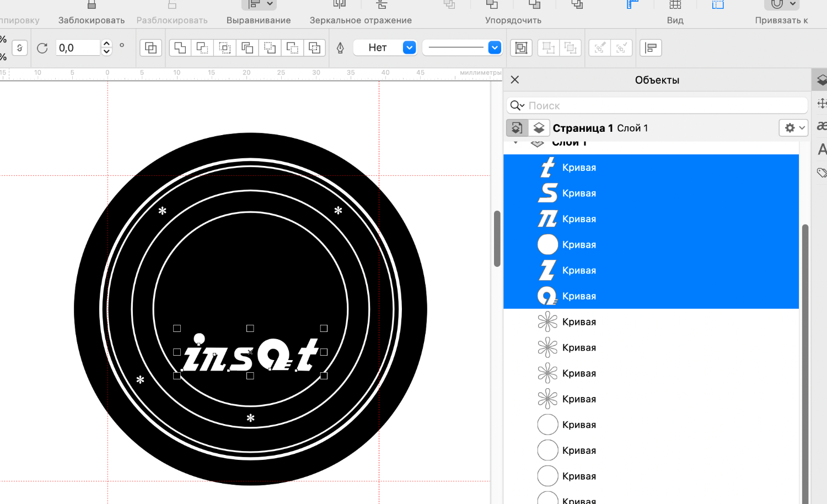Click the Combine objects icon in property bar
The image size is (827, 504).
[151, 48]
